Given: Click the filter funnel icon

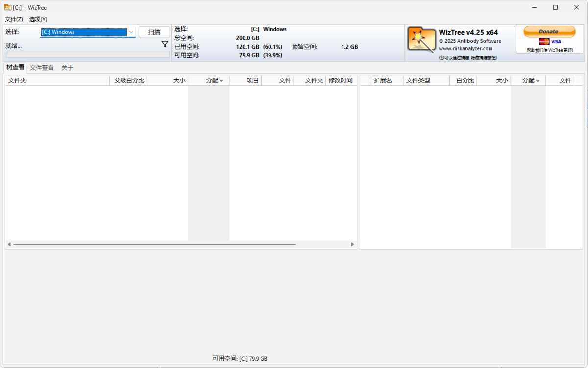Looking at the screenshot, I should pos(165,44).
